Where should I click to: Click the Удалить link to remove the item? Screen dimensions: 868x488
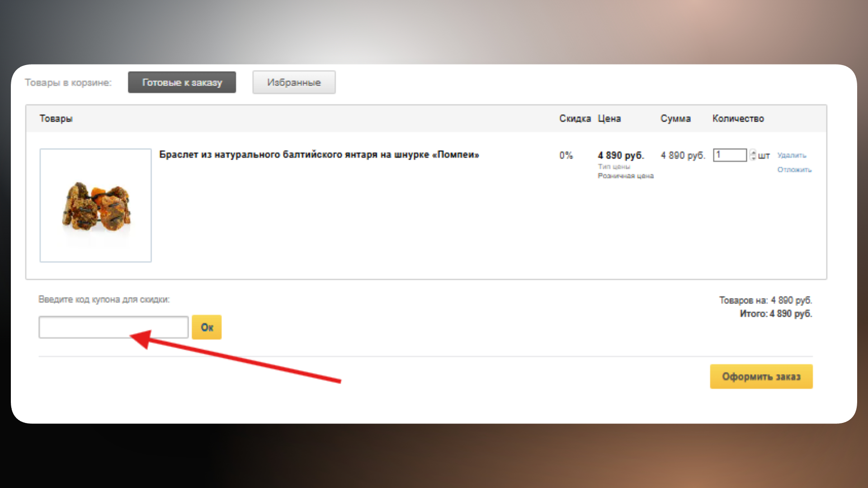point(792,155)
